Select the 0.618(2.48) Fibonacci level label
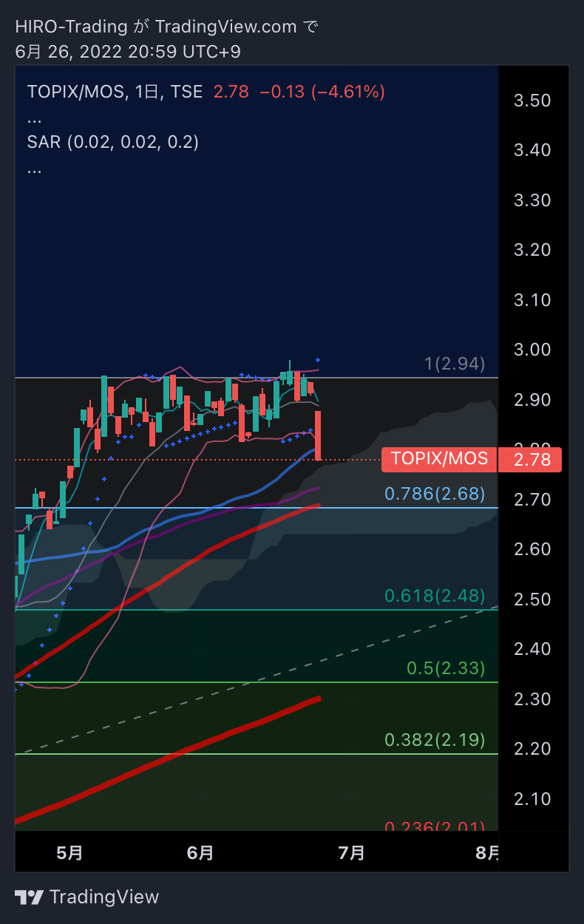The height and width of the screenshot is (924, 584). [x=435, y=596]
